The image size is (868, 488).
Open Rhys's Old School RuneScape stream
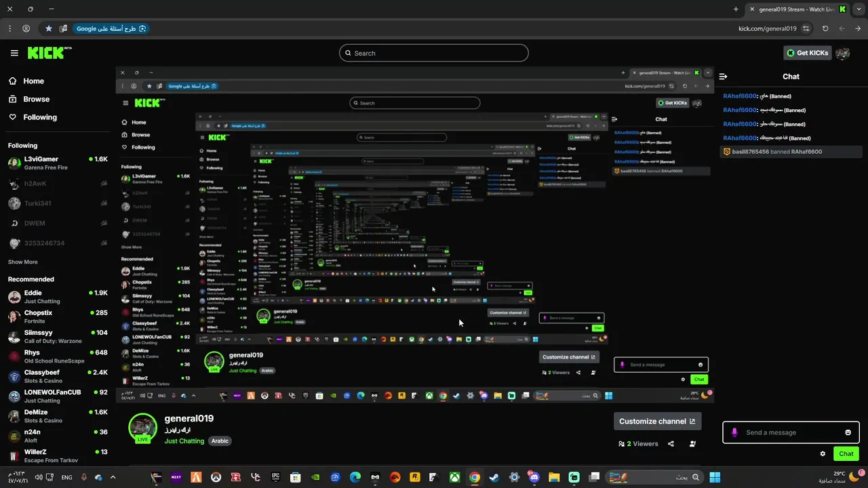pyautogui.click(x=58, y=357)
